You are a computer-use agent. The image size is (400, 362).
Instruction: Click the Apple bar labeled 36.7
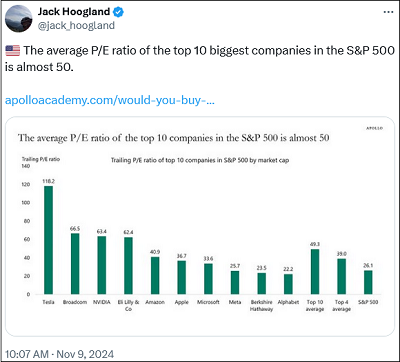182,277
